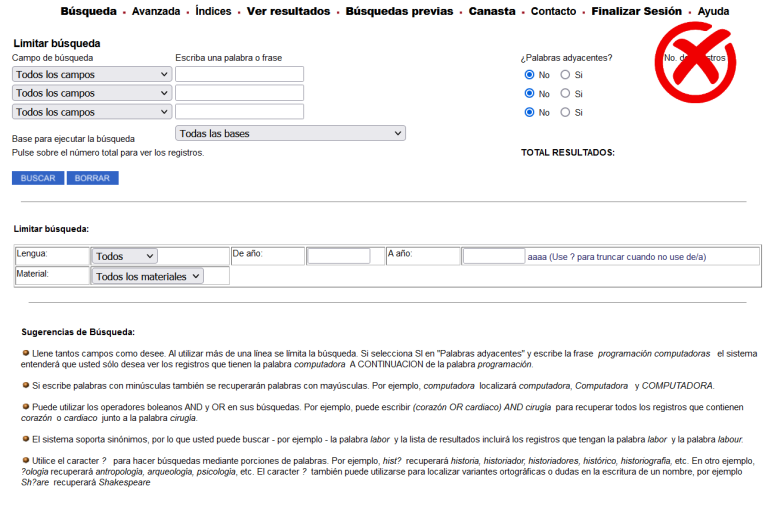Open the Lengua Todos dropdown

click(x=124, y=256)
